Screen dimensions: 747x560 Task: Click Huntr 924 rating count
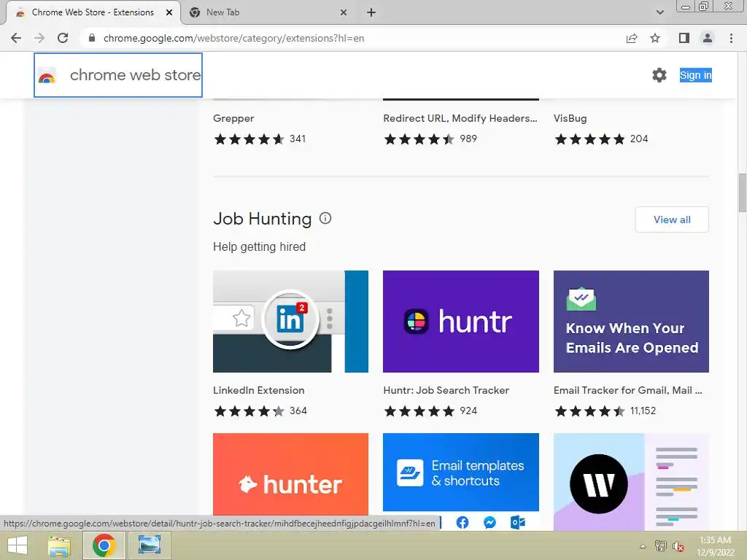468,411
